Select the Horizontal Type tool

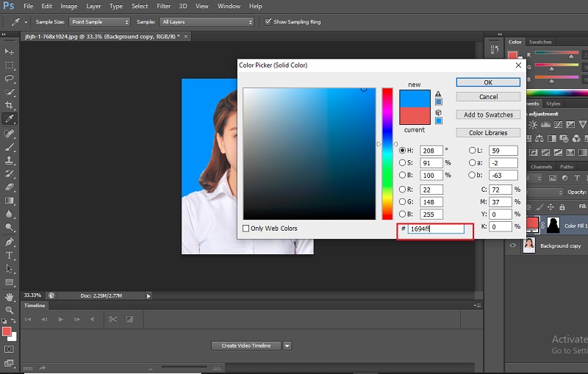[10, 255]
